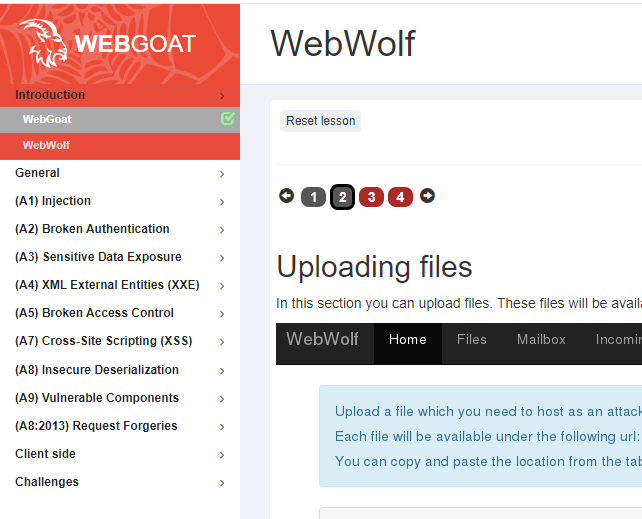Viewport: 642px width, 519px height.
Task: Click 'You can copy and paste' text
Action: tap(488, 461)
